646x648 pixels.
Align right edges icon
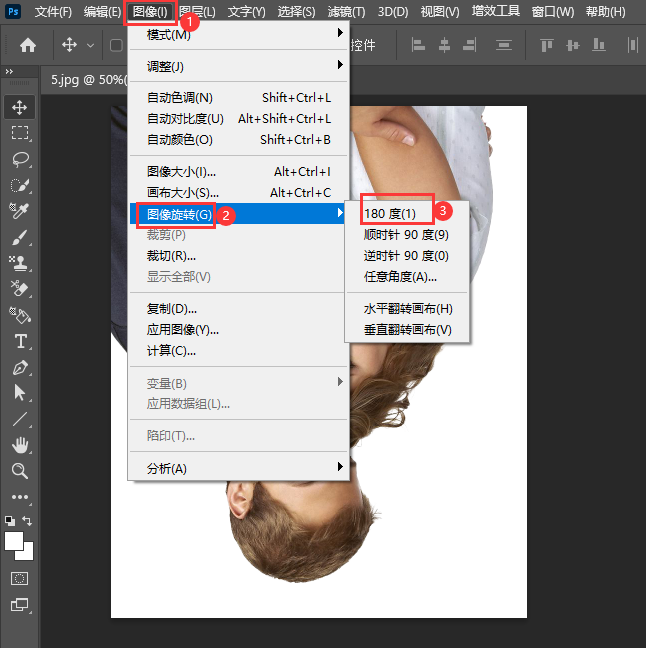point(470,45)
